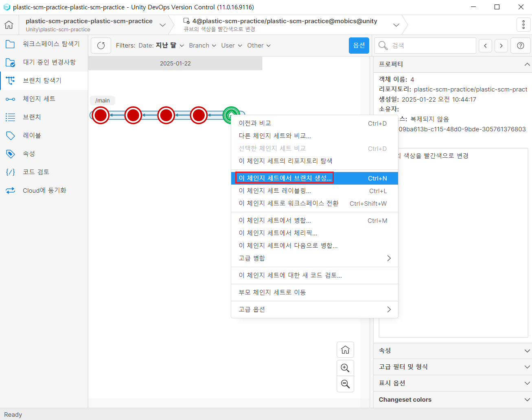
Task: Open the workspace selector dropdown chevron
Action: pos(162,25)
